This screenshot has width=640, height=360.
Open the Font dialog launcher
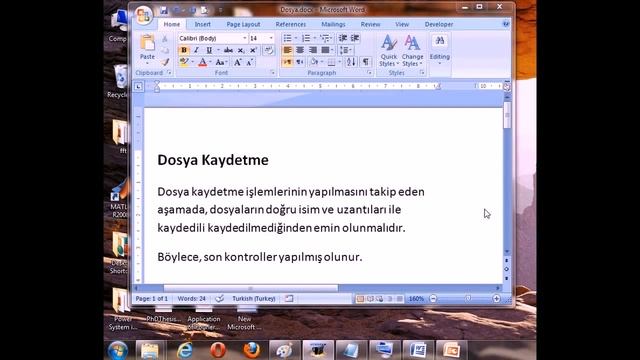tap(272, 73)
